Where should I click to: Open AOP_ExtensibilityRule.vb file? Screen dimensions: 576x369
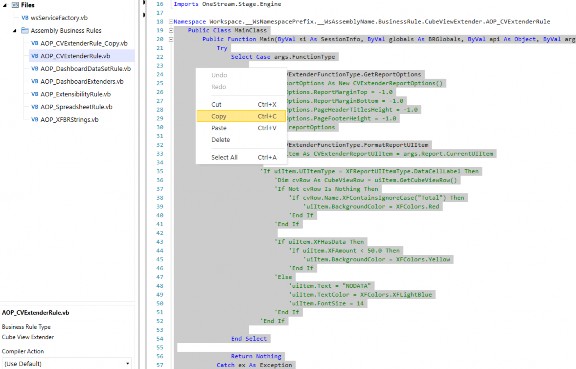[x=76, y=94]
